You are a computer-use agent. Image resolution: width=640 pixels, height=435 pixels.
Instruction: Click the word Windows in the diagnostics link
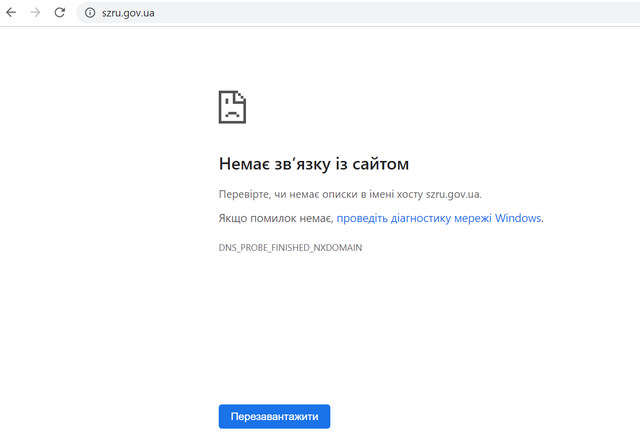tap(517, 218)
